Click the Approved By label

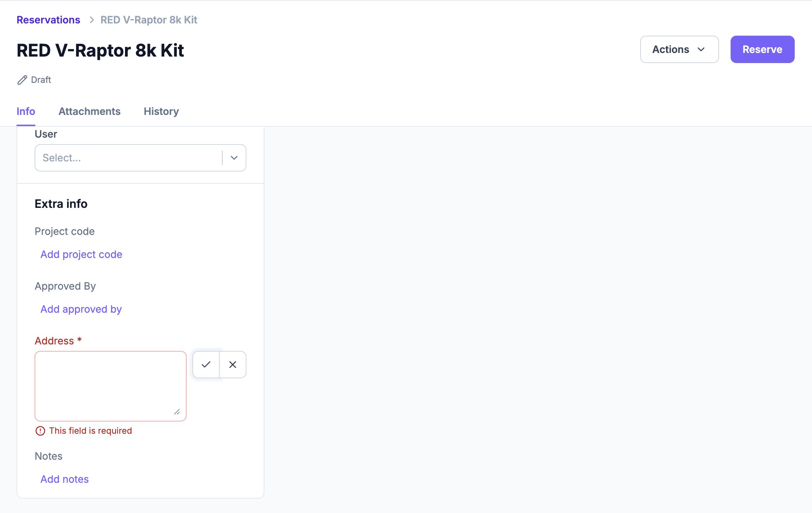[x=65, y=286]
